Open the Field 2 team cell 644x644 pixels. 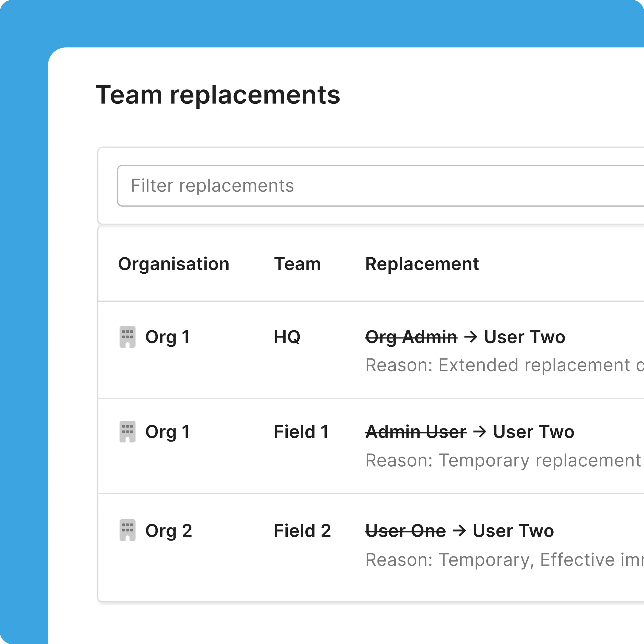click(302, 531)
